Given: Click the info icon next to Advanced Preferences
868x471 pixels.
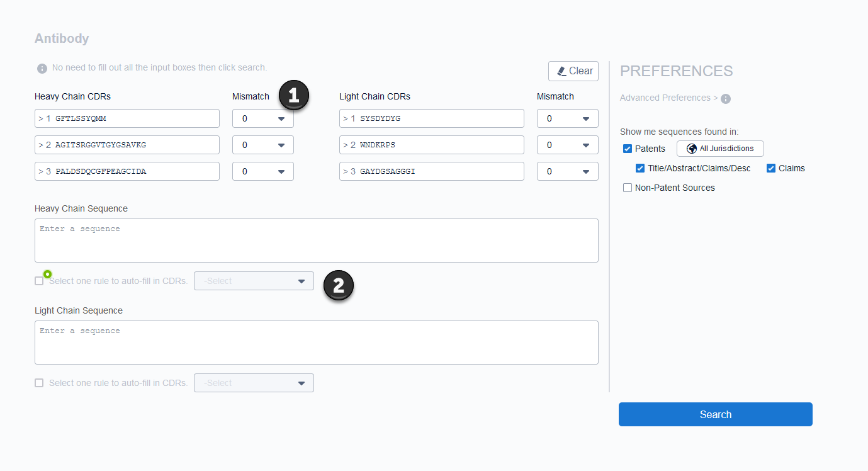Looking at the screenshot, I should (726, 99).
